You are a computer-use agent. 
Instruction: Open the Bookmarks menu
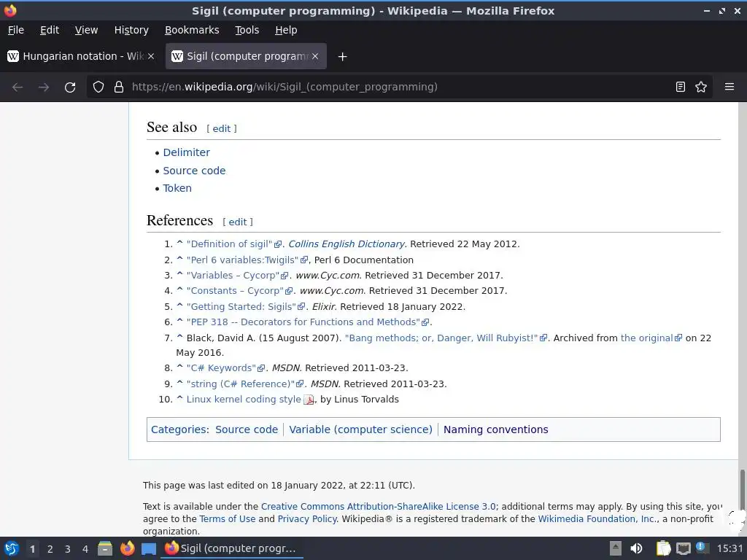192,30
